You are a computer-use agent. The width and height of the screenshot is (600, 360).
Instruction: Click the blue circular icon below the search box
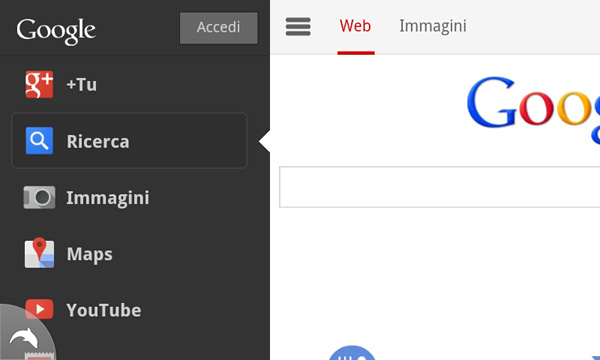coord(352,353)
